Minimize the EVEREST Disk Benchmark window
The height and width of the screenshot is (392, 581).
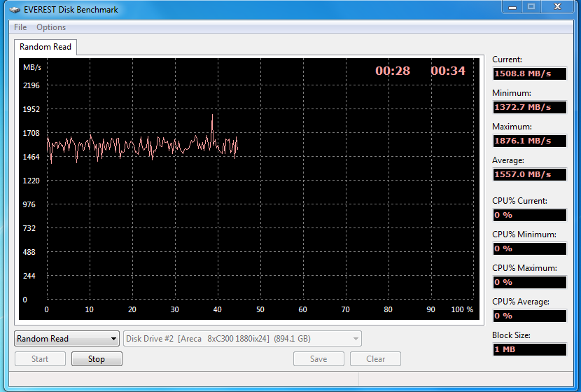coord(512,7)
